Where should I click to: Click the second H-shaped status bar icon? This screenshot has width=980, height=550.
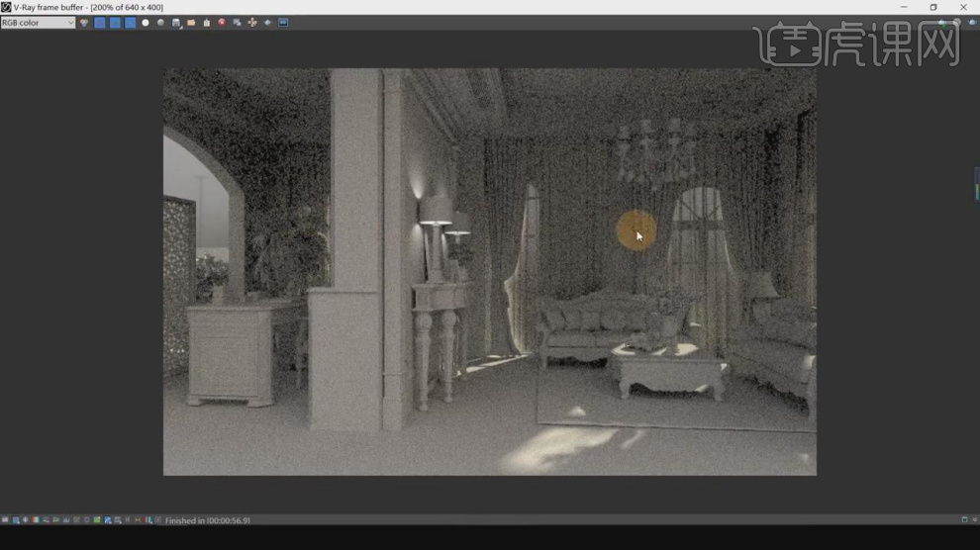138,520
